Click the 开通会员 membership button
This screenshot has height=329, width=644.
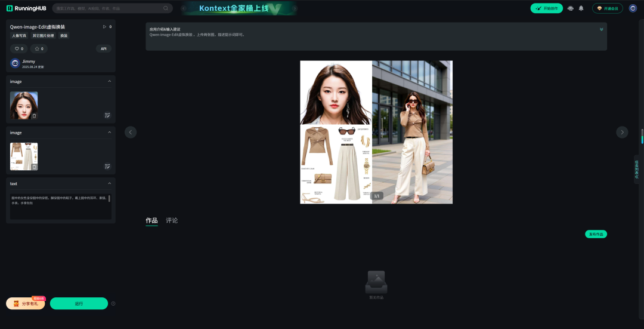[608, 8]
